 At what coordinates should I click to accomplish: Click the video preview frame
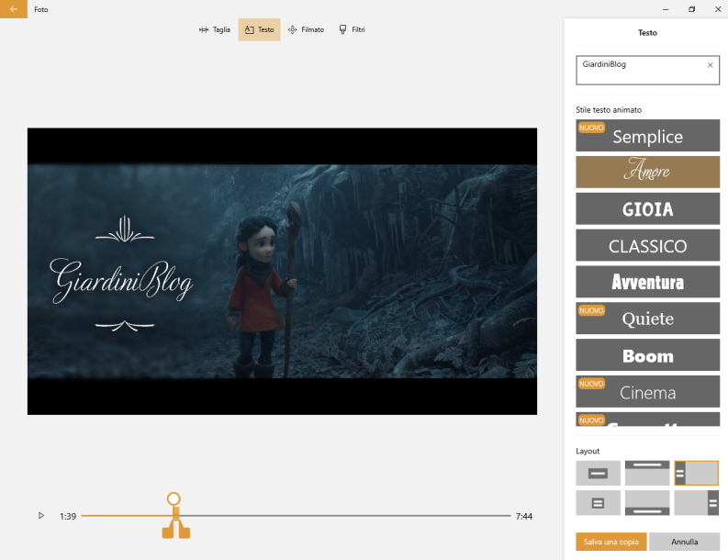click(282, 271)
